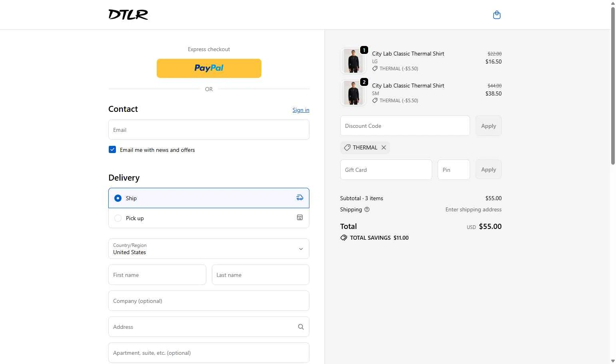Click the shipping help question mark icon
The width and height of the screenshot is (616, 364).
tap(367, 209)
